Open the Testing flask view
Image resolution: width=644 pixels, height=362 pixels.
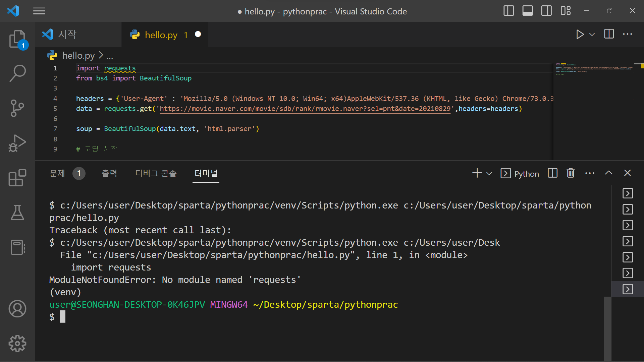(17, 213)
